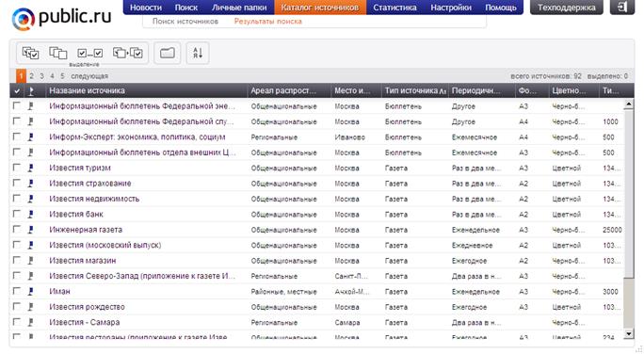Viewport: 644px width, 354px height.
Task: Open the Поиск menu
Action: point(186,8)
